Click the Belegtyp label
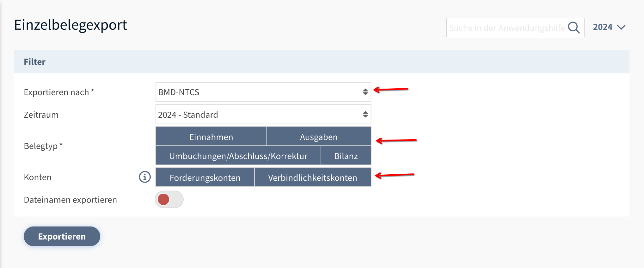This screenshot has height=268, width=644. [43, 146]
